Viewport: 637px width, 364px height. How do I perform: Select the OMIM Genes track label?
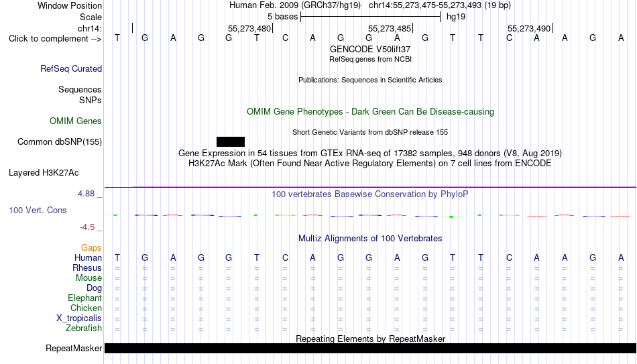[76, 121]
